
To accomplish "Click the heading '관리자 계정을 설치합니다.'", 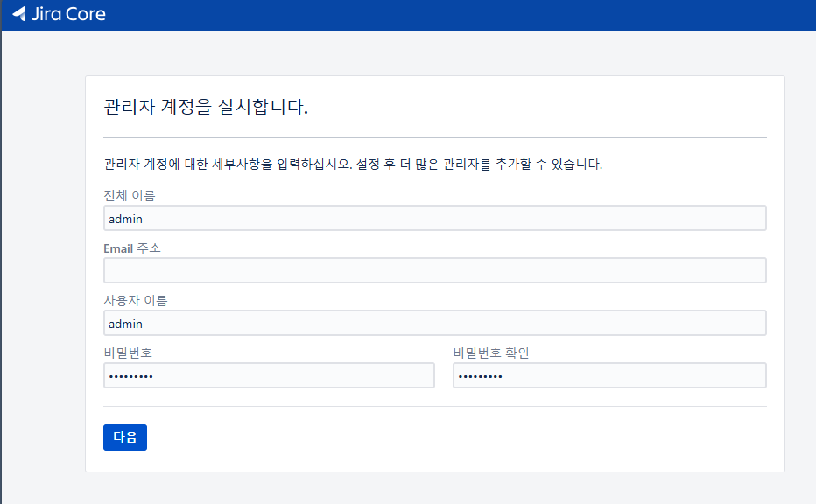I will (x=206, y=107).
